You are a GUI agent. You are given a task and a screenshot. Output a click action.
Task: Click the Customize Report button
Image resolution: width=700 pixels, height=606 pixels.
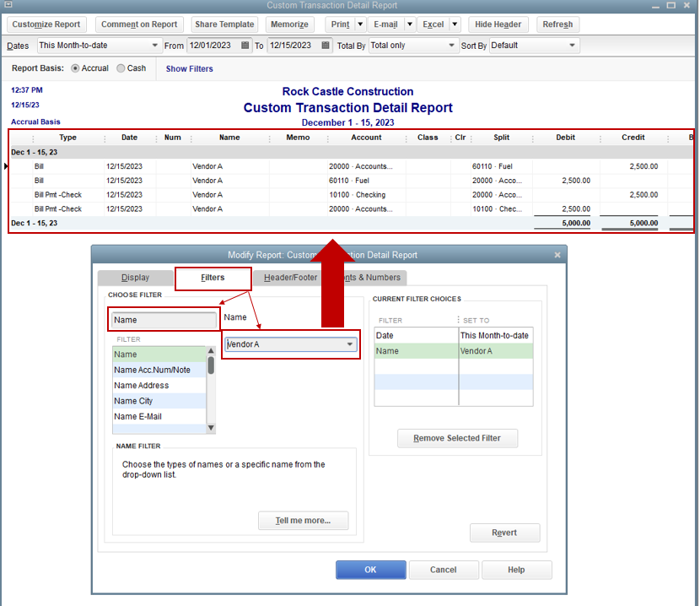46,24
